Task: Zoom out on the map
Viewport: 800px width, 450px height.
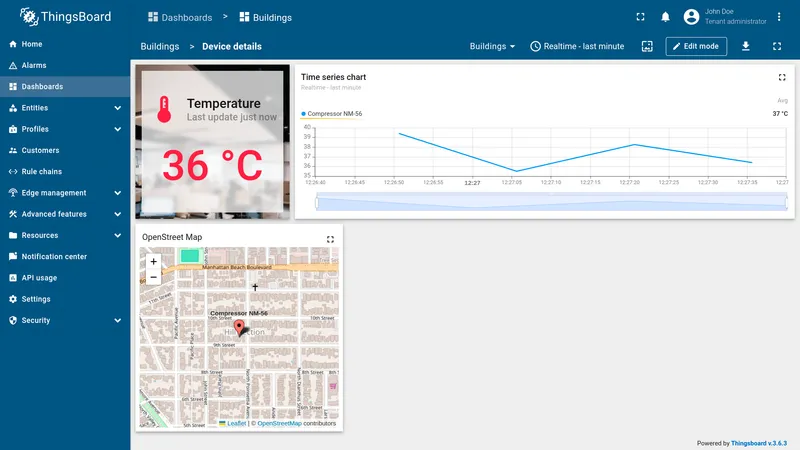Action: (154, 277)
